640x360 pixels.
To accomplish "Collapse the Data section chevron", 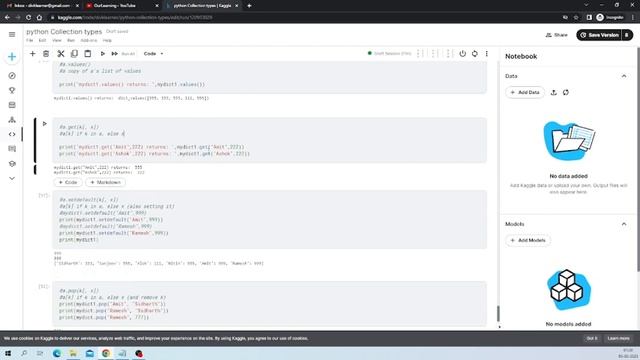I will [624, 76].
